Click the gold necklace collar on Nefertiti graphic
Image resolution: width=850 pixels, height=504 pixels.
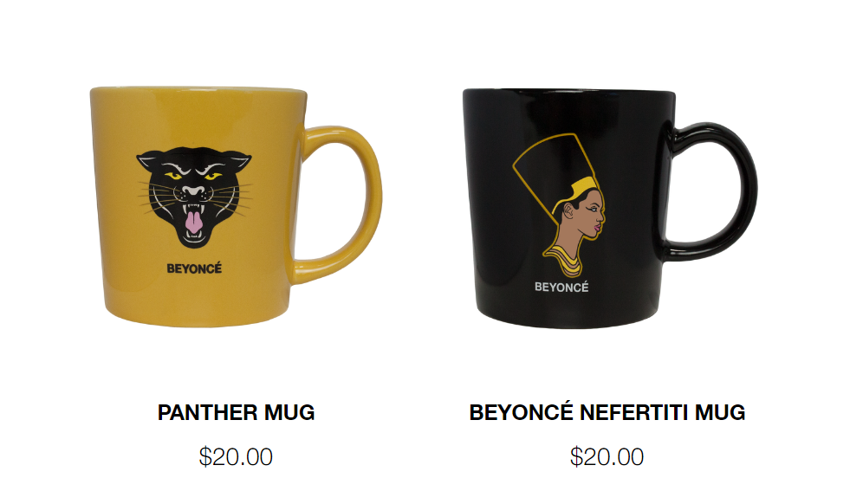tap(564, 262)
